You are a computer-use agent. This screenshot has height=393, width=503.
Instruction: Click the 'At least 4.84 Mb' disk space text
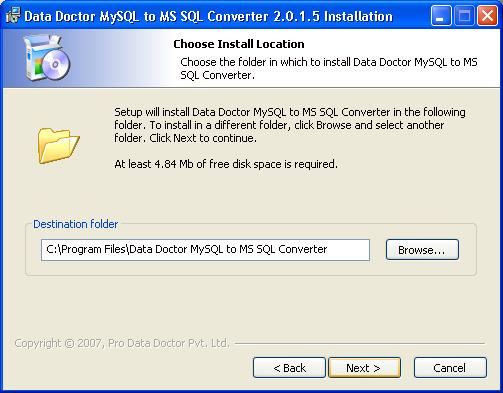226,164
